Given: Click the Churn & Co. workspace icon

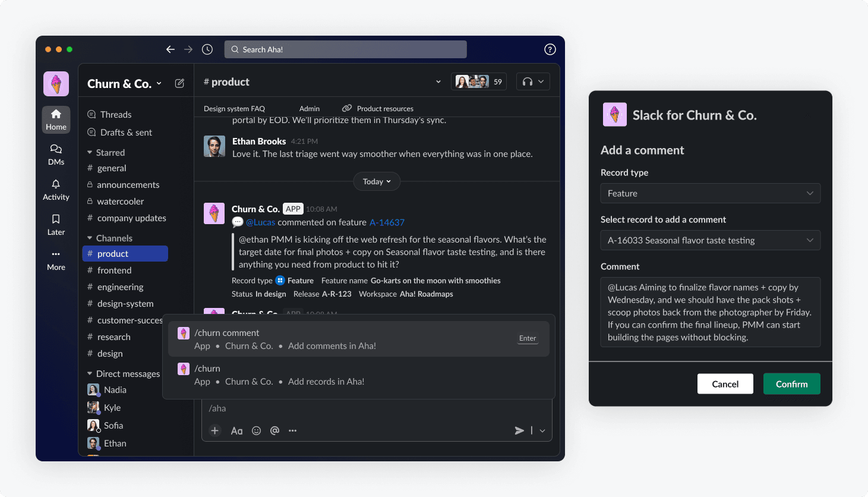Looking at the screenshot, I should coord(56,84).
